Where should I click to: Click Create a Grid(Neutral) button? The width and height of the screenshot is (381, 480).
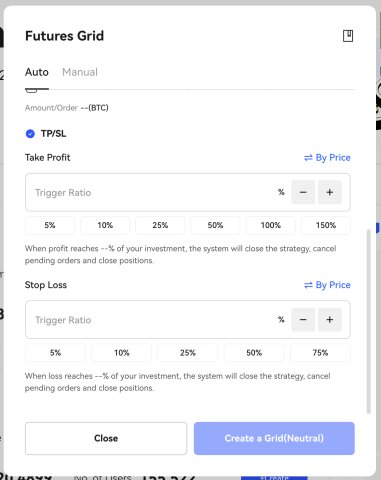(274, 438)
